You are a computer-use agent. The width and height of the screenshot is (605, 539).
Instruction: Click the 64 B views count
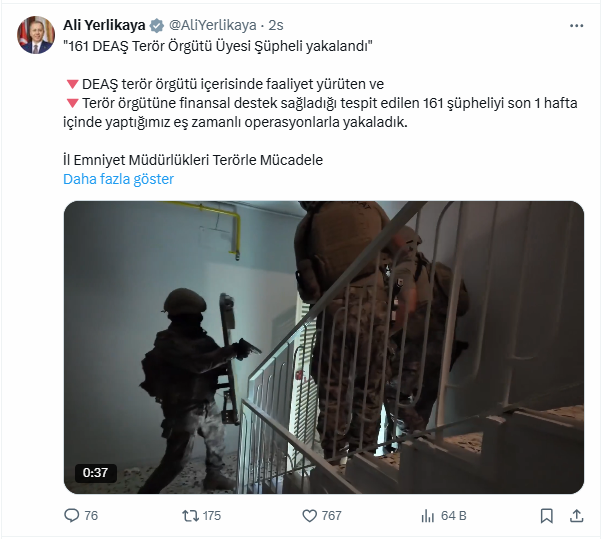pyautogui.click(x=454, y=515)
